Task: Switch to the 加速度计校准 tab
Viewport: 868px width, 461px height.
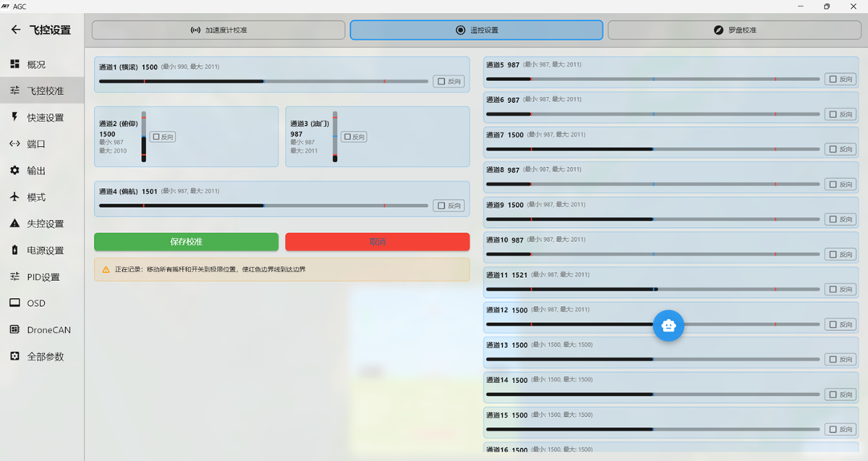Action: [218, 30]
